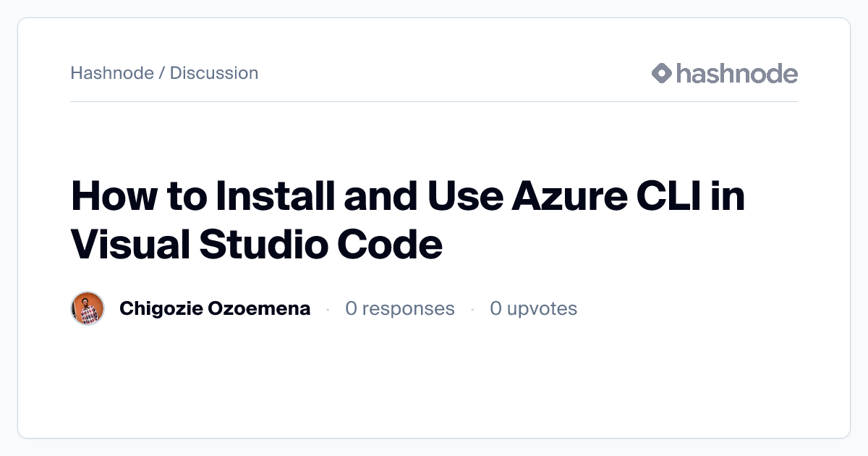Image resolution: width=868 pixels, height=456 pixels.
Task: Select the "Discussion" breadcrumb item
Action: tap(214, 73)
